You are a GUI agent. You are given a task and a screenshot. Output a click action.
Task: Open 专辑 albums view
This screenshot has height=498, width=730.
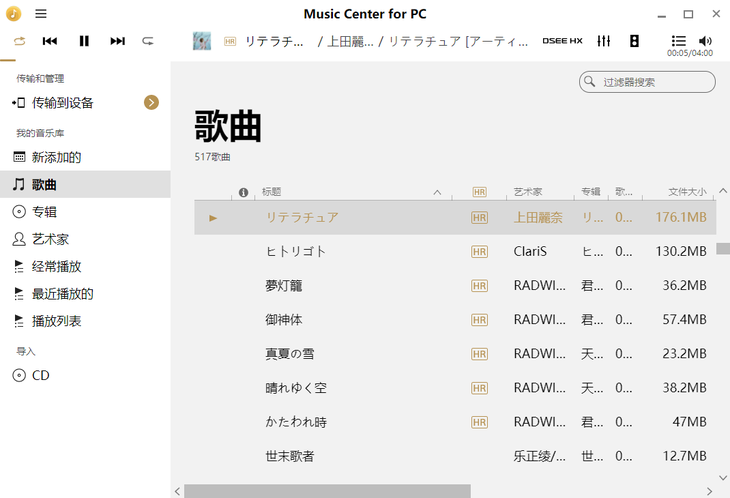click(x=85, y=212)
